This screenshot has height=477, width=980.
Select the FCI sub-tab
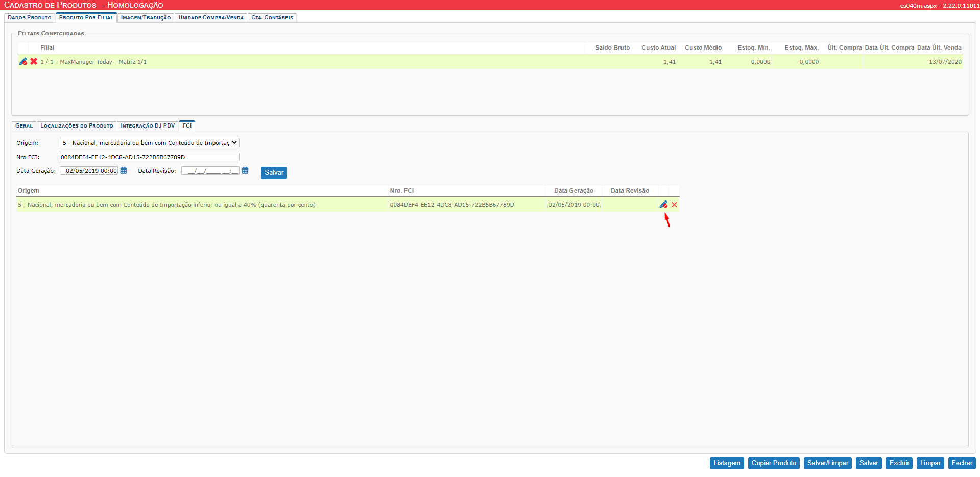pos(187,125)
